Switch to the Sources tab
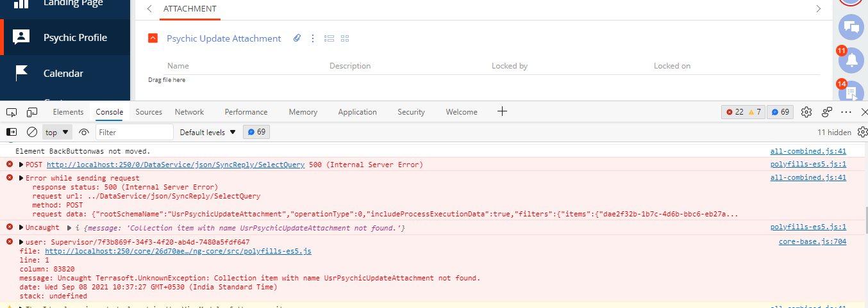The height and width of the screenshot is (308, 868). click(x=149, y=112)
